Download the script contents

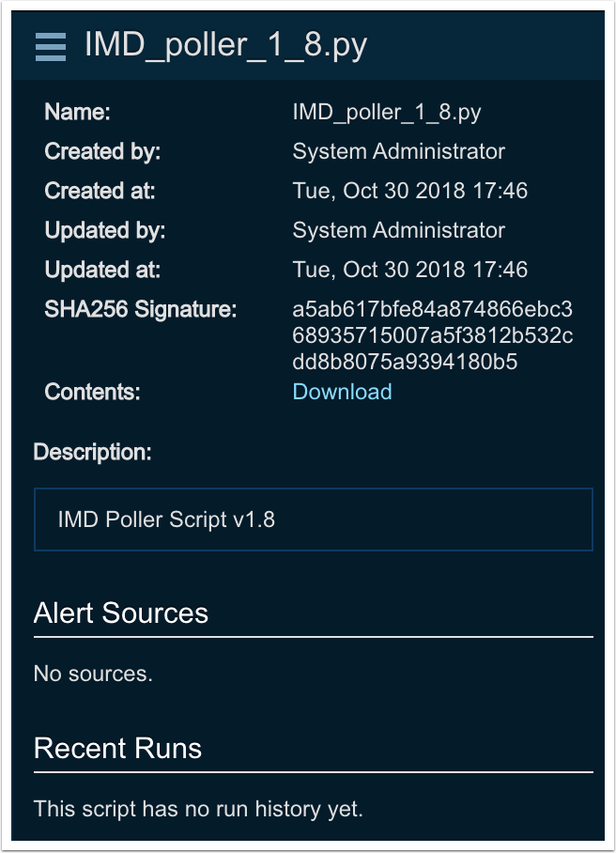(342, 392)
